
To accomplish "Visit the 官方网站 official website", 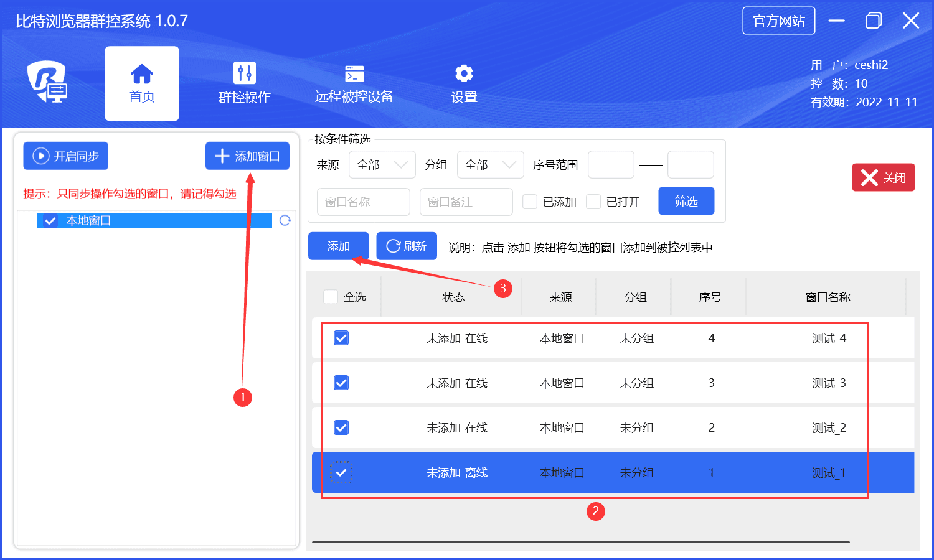I will pyautogui.click(x=778, y=21).
